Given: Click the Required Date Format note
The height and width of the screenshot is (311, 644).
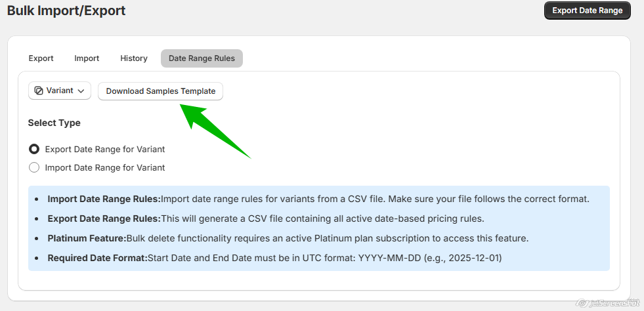Looking at the screenshot, I should 274,258.
